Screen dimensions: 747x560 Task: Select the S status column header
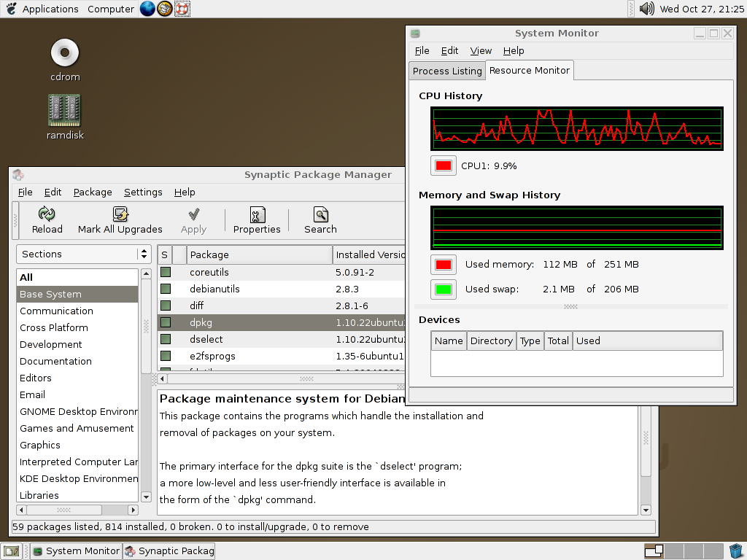(x=164, y=254)
